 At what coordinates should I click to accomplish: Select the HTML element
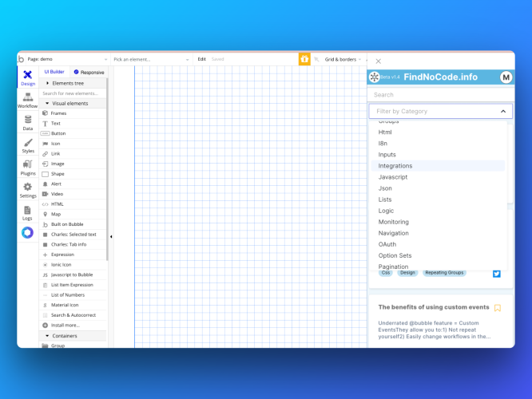[73, 204]
